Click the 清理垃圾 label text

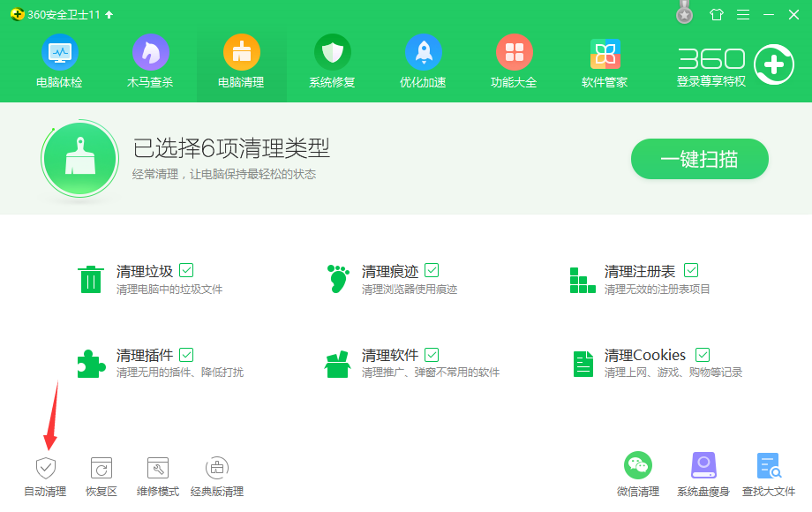tap(145, 271)
